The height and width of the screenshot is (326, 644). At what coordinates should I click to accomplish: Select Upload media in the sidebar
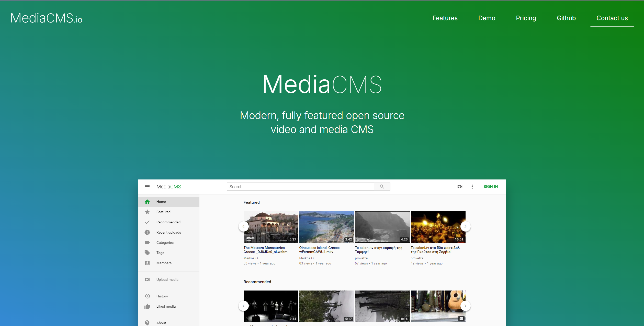coord(169,280)
